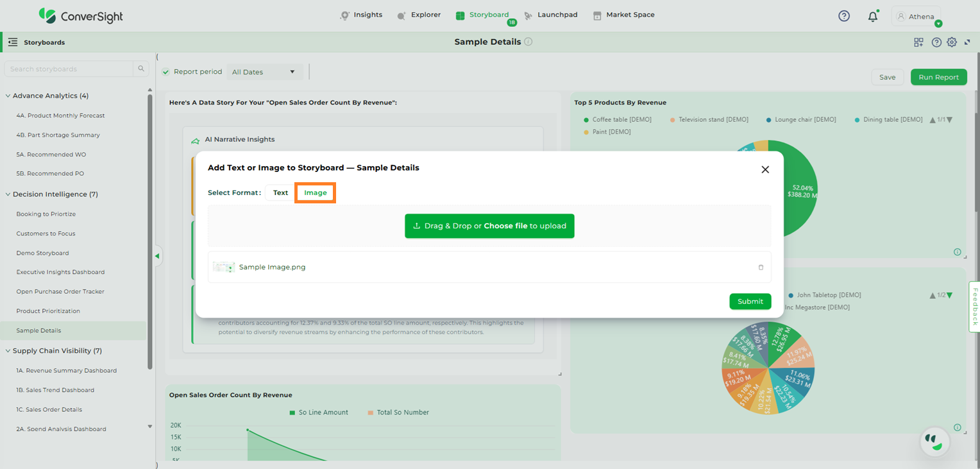Open the All Dates dropdown
980x469 pixels.
pyautogui.click(x=264, y=72)
